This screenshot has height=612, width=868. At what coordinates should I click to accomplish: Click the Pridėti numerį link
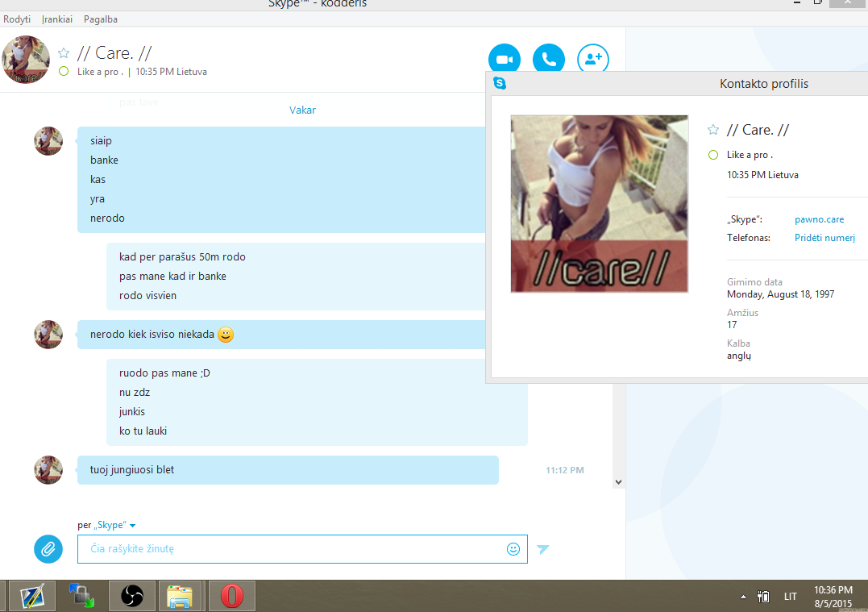824,238
